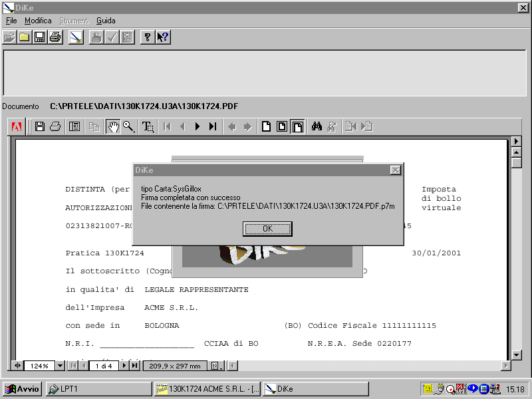Jump to last page via Acrobat toolbar
The width and height of the screenshot is (532, 399).
click(x=213, y=127)
